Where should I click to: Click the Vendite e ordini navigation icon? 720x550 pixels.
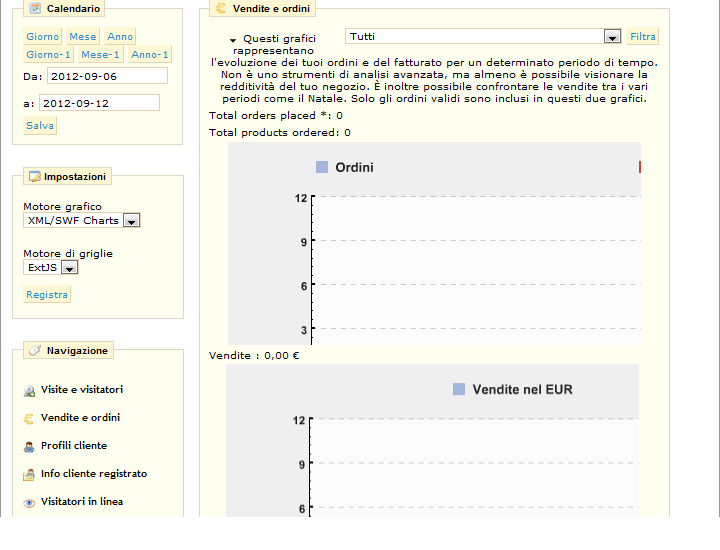click(x=30, y=418)
